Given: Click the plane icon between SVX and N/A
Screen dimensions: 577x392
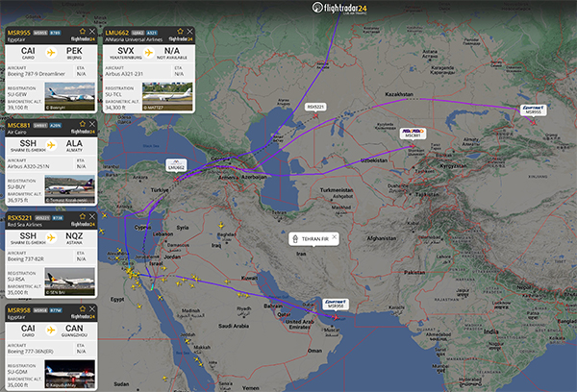Looking at the screenshot, I should (149, 53).
